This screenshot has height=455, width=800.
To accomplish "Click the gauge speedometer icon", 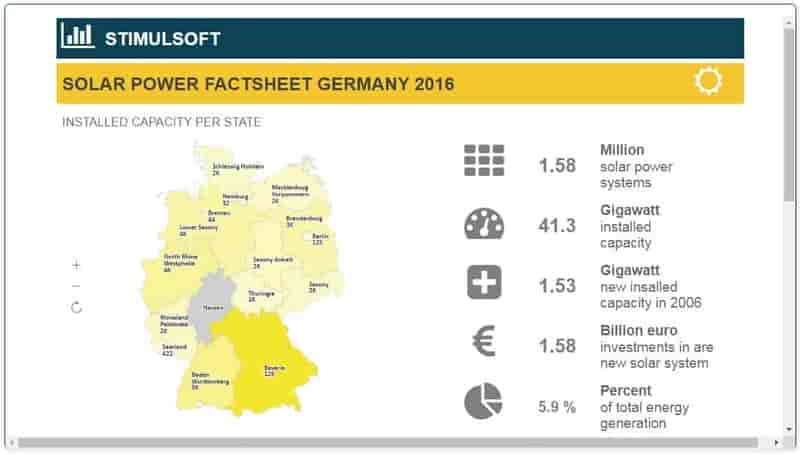I will [484, 224].
